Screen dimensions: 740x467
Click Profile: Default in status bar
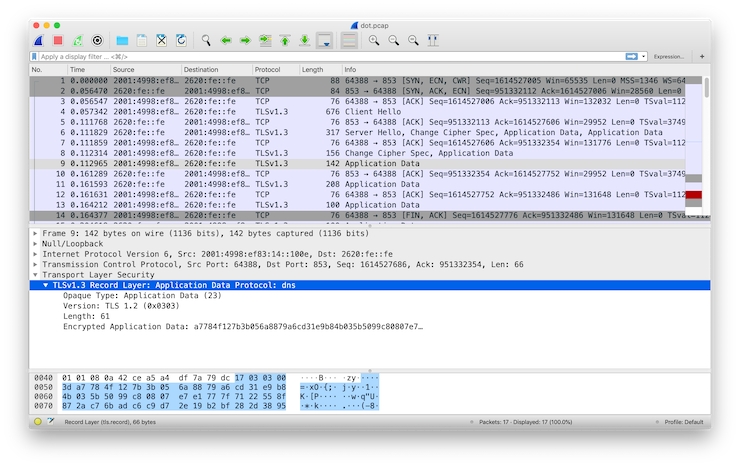[x=684, y=422]
